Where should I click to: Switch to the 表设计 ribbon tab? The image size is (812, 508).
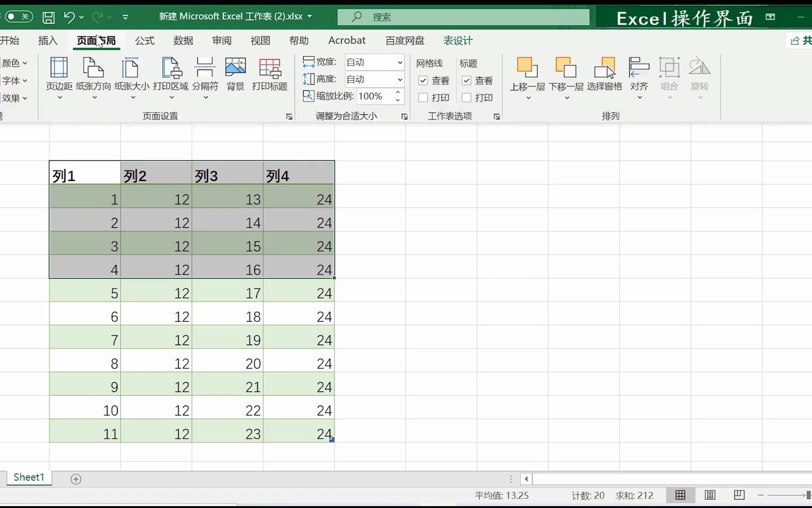tap(457, 40)
